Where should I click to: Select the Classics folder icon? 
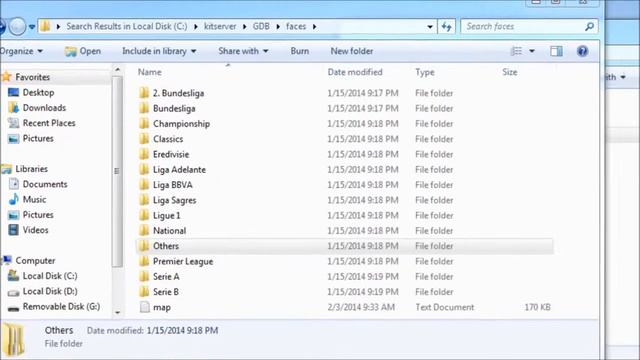(144, 139)
